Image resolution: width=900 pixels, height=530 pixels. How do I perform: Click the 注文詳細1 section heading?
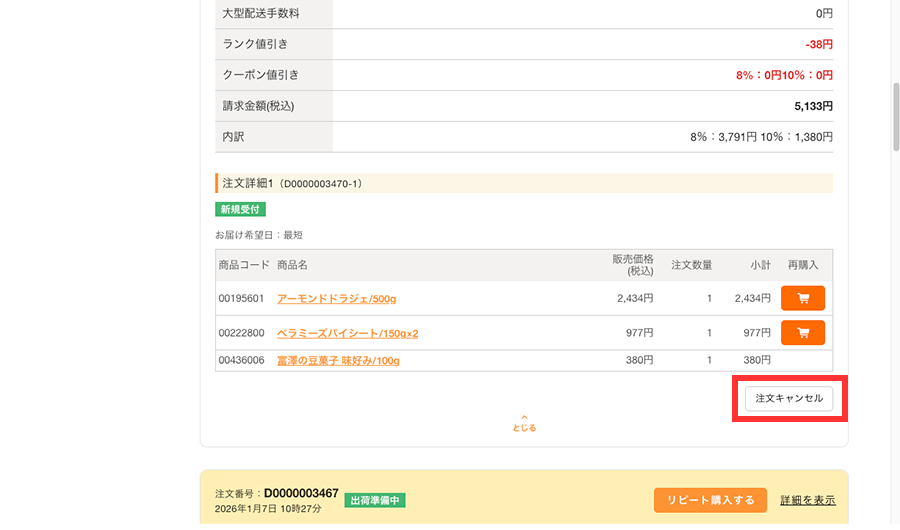(292, 183)
